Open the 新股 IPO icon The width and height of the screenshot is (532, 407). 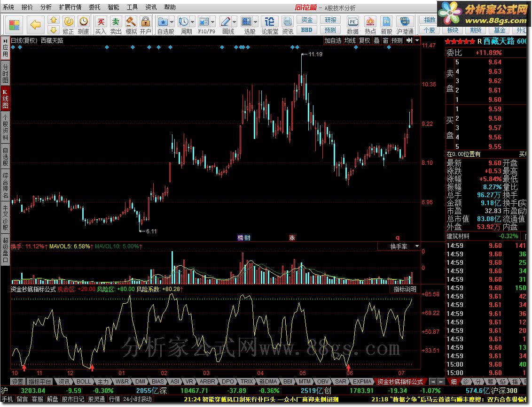[386, 25]
